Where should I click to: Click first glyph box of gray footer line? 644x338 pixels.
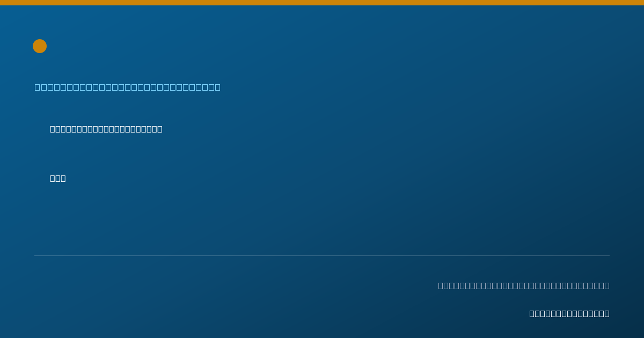pos(441,285)
